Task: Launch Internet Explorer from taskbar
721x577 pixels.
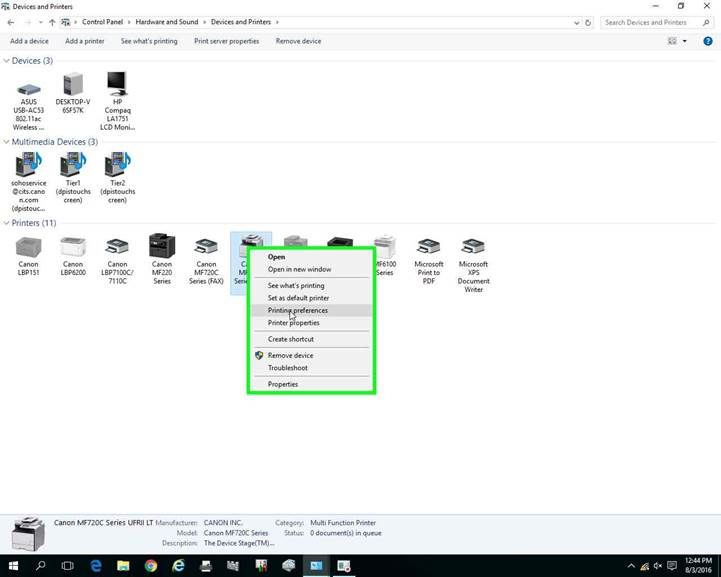Action: (x=178, y=566)
